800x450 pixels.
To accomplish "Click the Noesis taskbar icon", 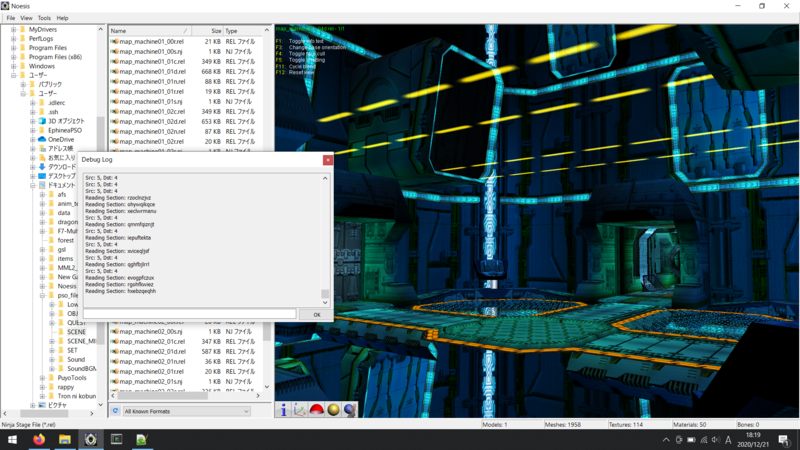I will (x=91, y=439).
